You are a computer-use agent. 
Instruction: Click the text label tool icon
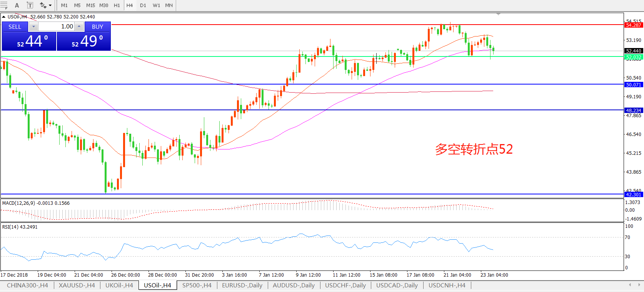[30, 5]
